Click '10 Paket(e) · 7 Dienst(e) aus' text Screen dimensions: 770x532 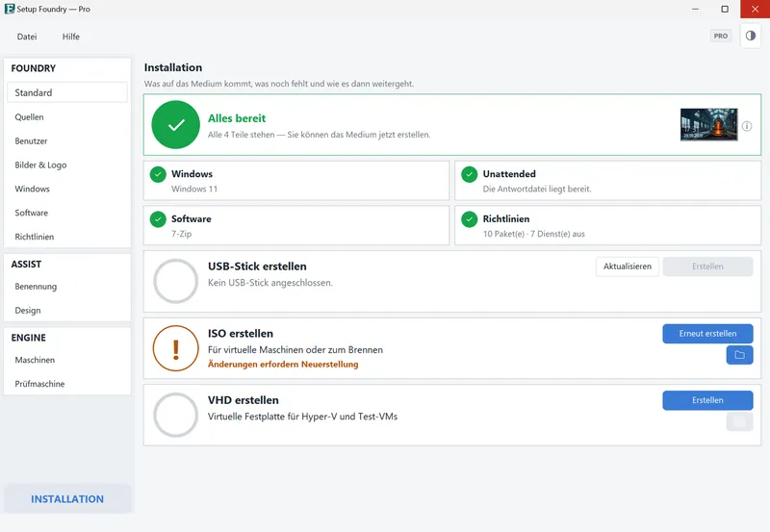[x=534, y=234]
